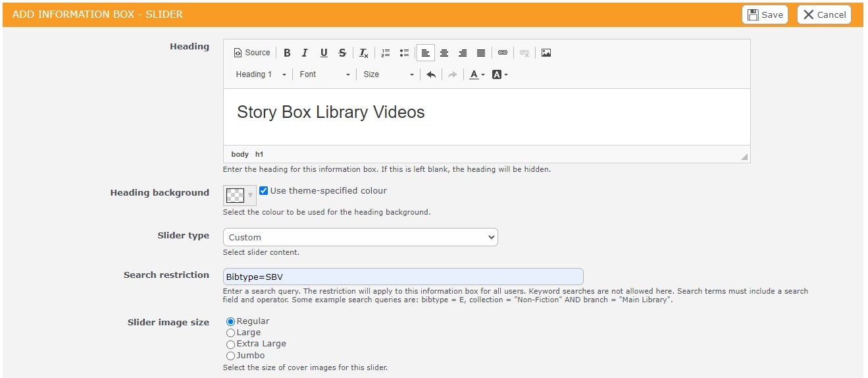Click the Redo arrow

pos(452,74)
